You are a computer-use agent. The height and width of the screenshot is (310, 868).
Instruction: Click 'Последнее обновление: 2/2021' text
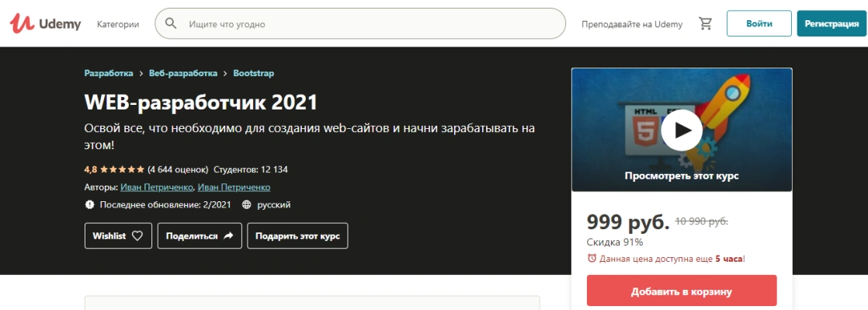(165, 205)
